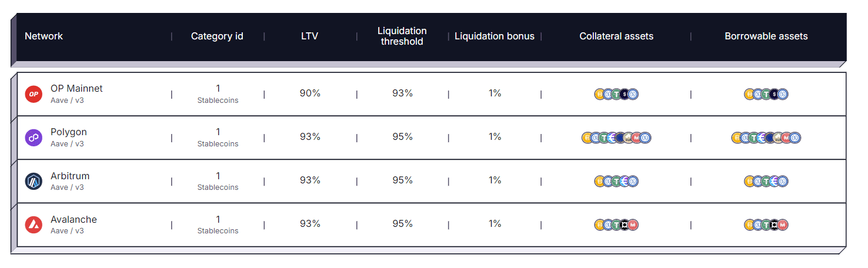The height and width of the screenshot is (268, 868).
Task: Click the DAI icon in OP Mainnet collateral assets
Action: click(x=600, y=94)
